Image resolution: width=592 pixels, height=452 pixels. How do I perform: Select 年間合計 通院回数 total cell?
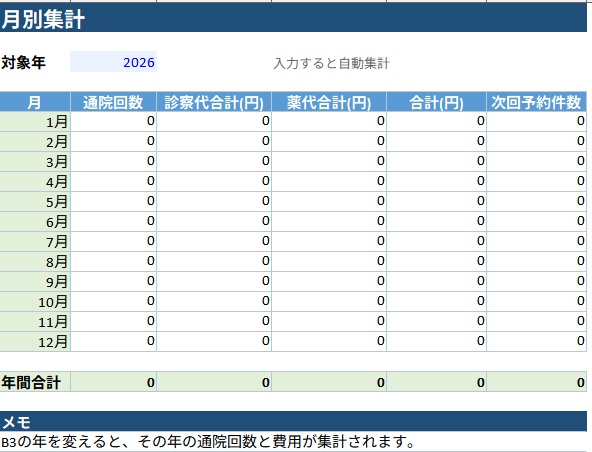coord(113,382)
